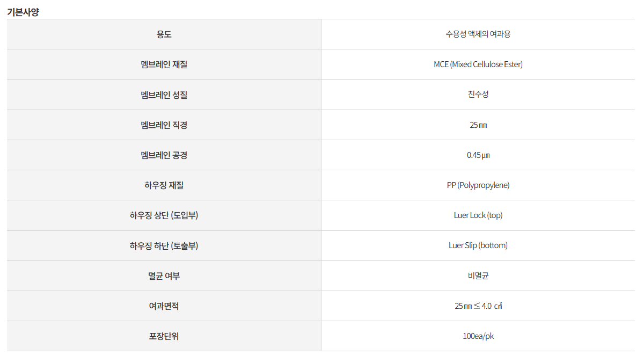This screenshot has width=644, height=362.
Task: Select the 100ea/pk packaging value
Action: (x=478, y=336)
